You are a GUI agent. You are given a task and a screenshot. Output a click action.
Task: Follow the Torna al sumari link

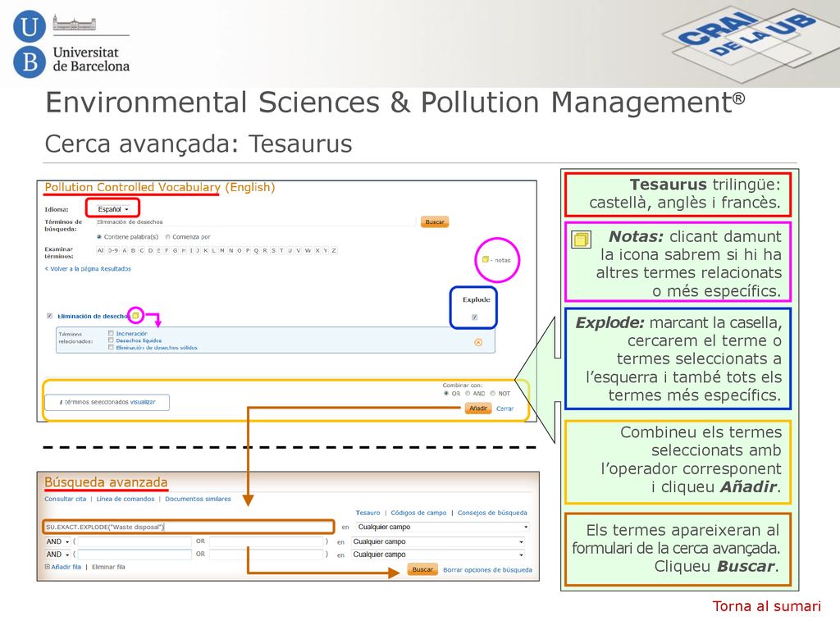(767, 606)
